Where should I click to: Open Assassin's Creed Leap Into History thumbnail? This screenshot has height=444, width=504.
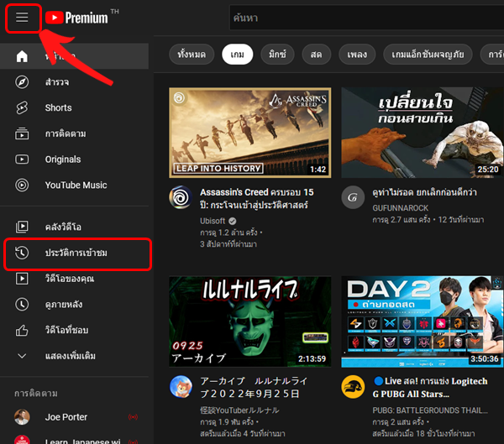[x=250, y=133]
